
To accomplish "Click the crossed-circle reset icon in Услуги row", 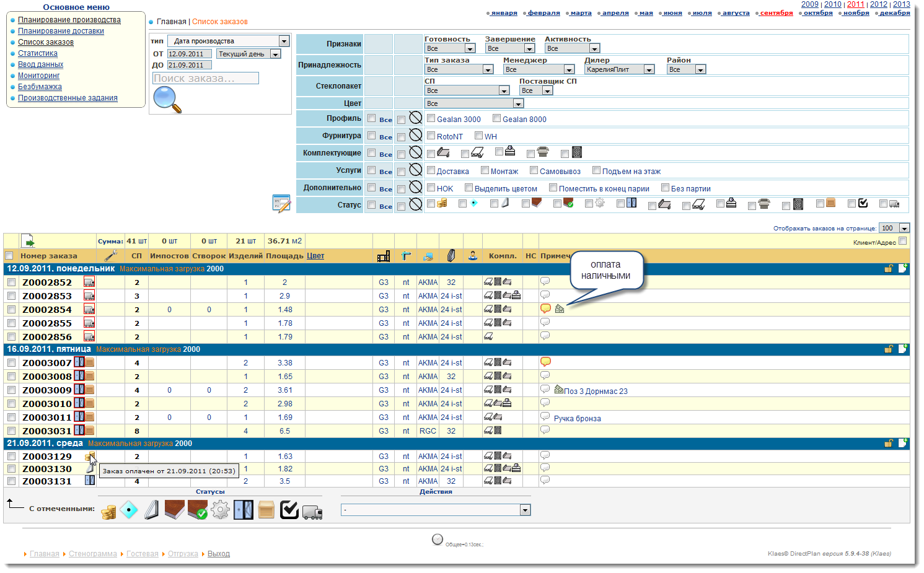I will pyautogui.click(x=416, y=170).
